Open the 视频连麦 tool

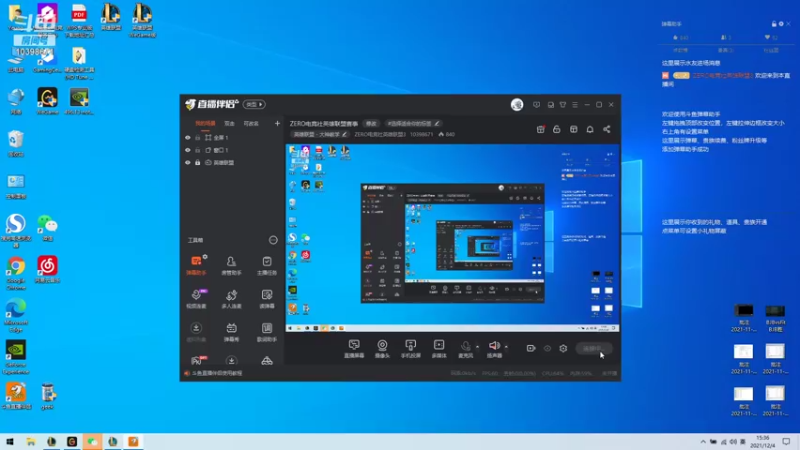point(196,299)
